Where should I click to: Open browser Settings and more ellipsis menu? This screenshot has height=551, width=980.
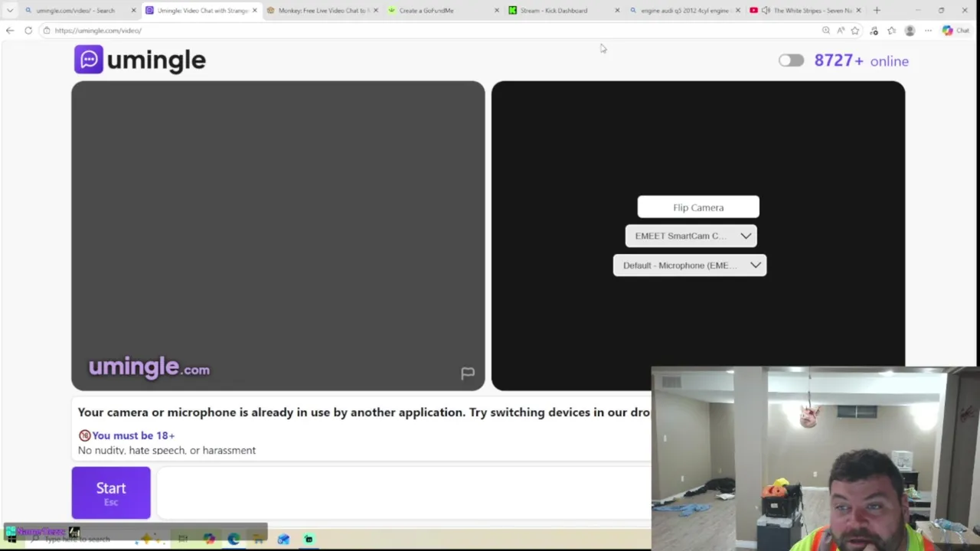928,31
